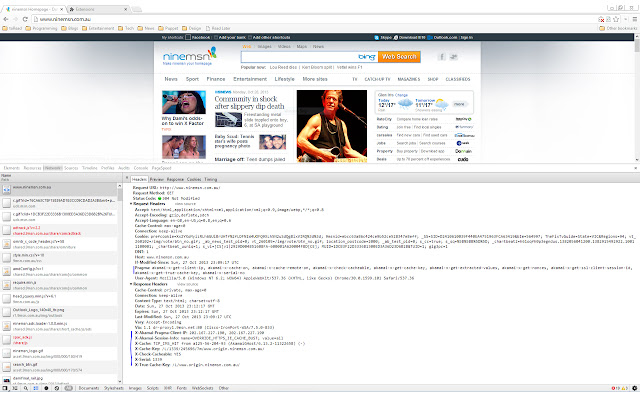
Task: Select the style.min.css request row
Action: point(60,258)
